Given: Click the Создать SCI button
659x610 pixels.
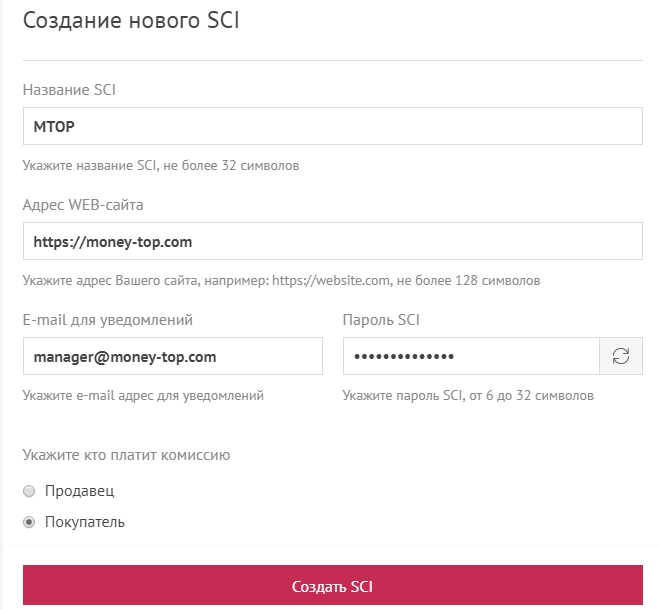Looking at the screenshot, I should point(332,585).
